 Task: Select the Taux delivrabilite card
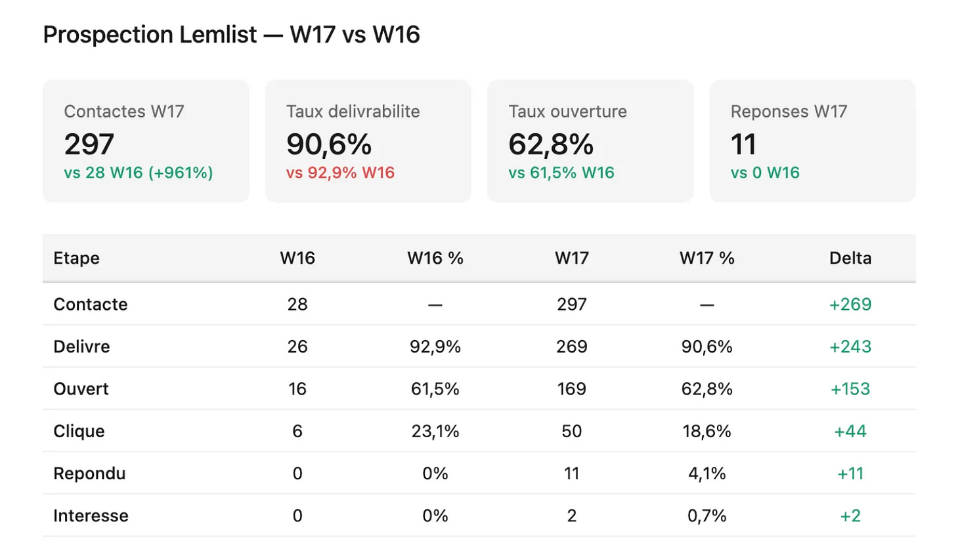[x=368, y=141]
